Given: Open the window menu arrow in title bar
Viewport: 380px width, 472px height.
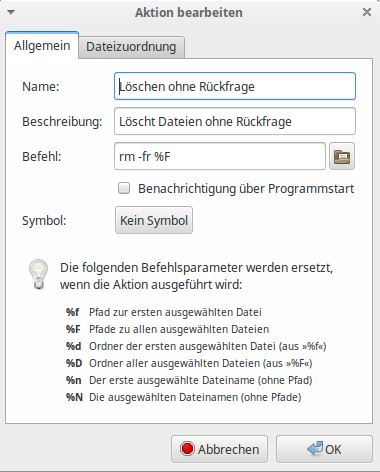Looking at the screenshot, I should tap(11, 12).
